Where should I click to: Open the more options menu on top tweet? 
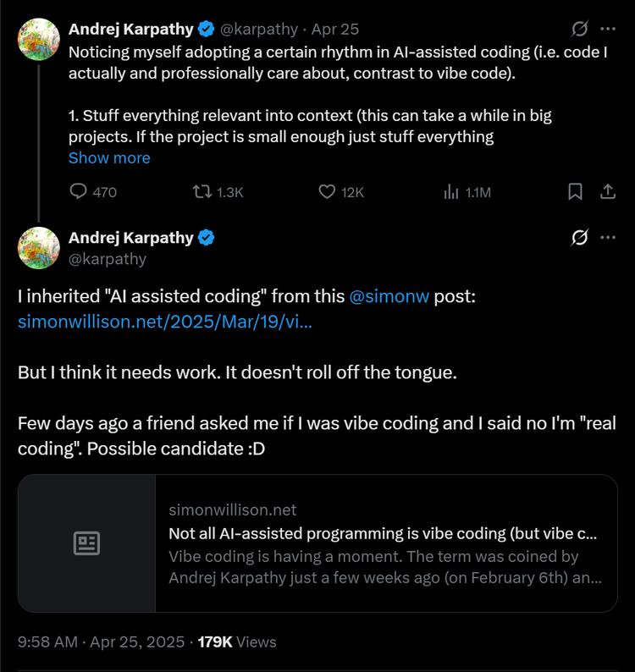[607, 29]
